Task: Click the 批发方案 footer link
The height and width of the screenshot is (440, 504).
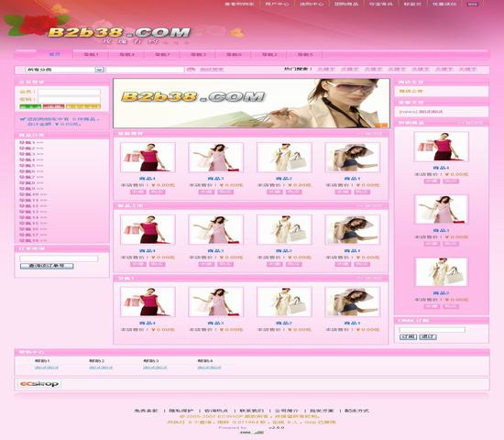Action: (x=322, y=411)
